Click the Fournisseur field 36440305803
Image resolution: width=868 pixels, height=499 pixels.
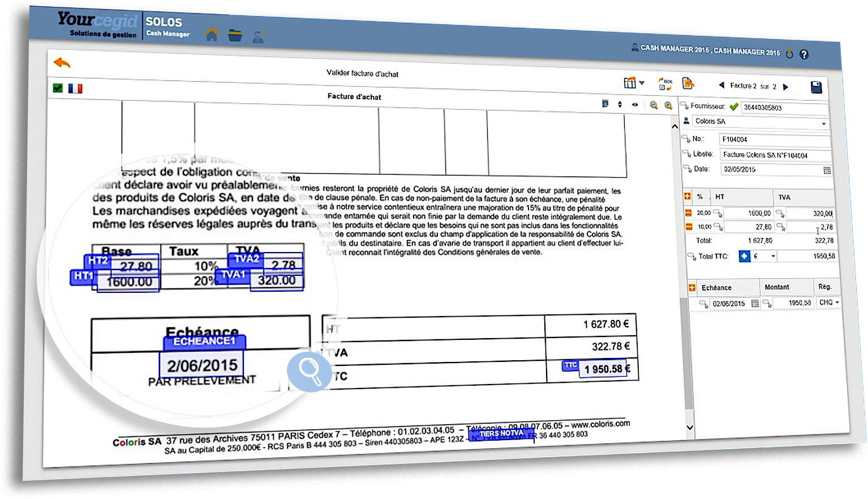click(x=784, y=108)
